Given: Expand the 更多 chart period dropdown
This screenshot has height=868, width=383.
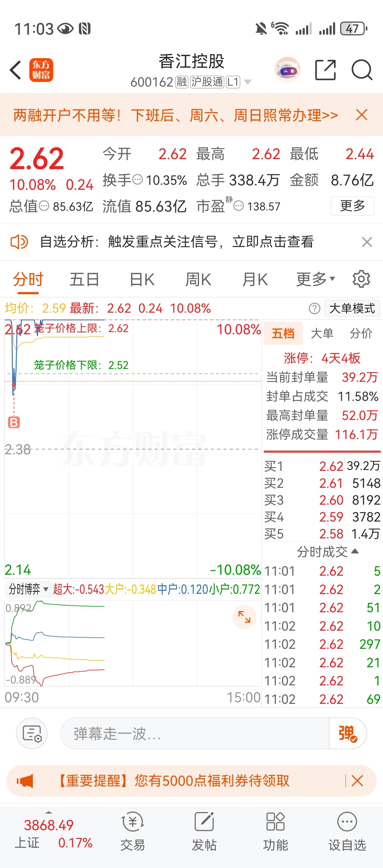Looking at the screenshot, I should click(316, 279).
